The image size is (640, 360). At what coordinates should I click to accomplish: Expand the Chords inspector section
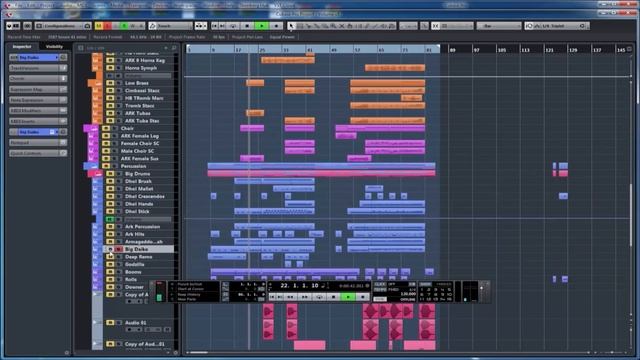[x=38, y=78]
